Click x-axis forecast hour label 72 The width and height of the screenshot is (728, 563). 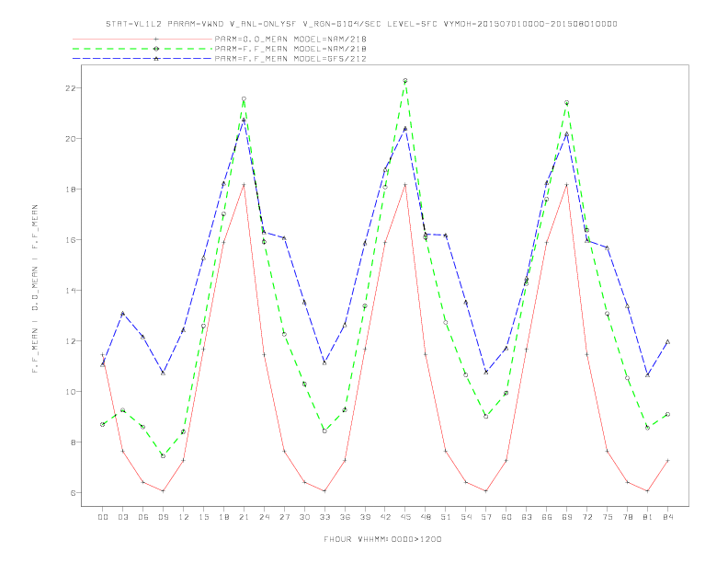(587, 517)
